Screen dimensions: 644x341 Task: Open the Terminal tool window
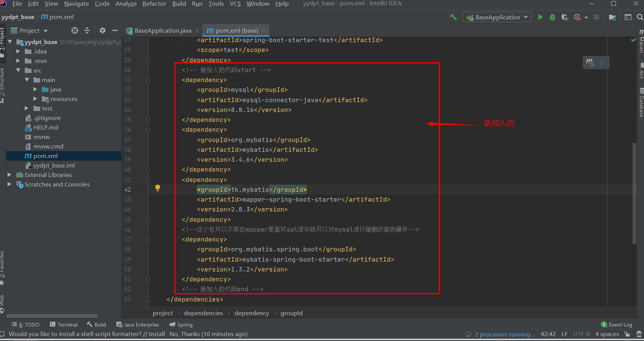pyautogui.click(x=64, y=325)
